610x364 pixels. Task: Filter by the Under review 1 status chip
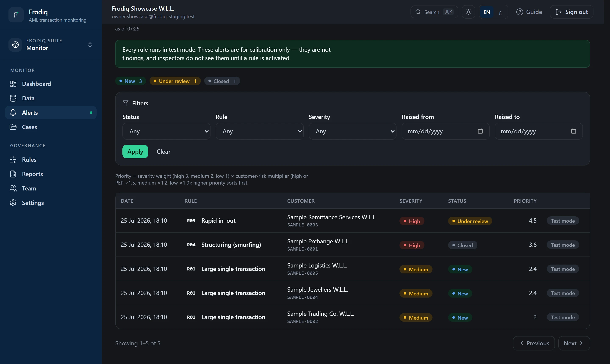(x=175, y=81)
